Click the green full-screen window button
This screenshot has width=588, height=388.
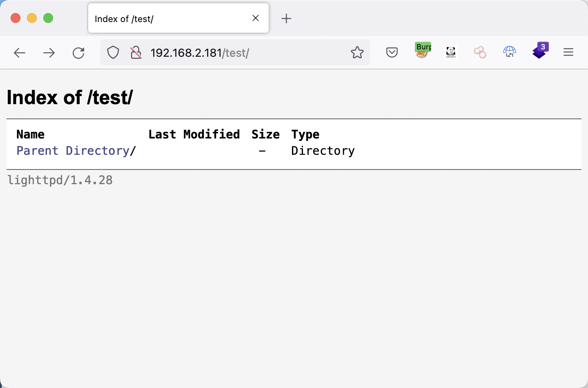click(x=48, y=18)
